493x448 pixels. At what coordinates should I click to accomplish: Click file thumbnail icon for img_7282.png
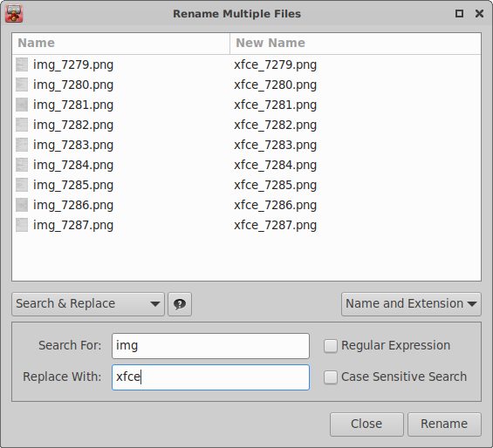coord(22,125)
